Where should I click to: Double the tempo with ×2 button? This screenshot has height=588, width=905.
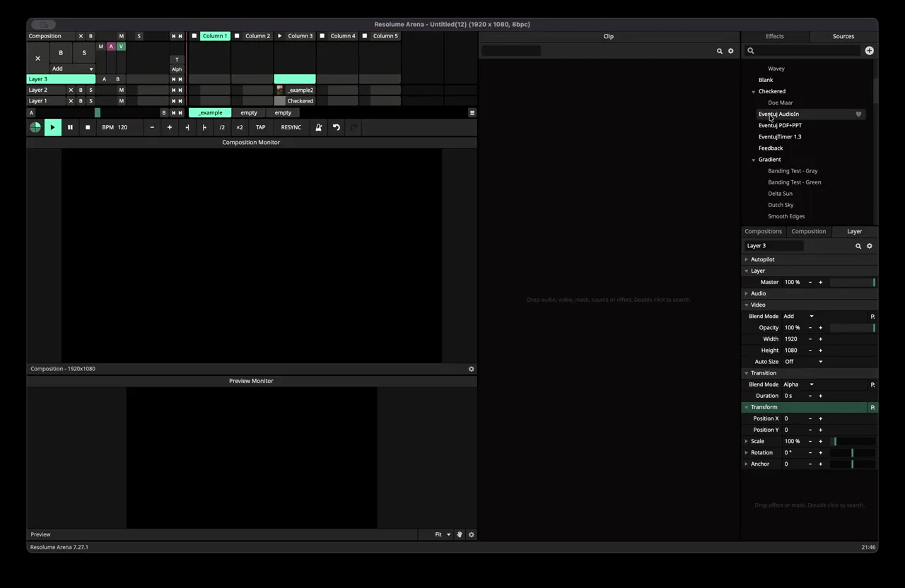coord(240,127)
